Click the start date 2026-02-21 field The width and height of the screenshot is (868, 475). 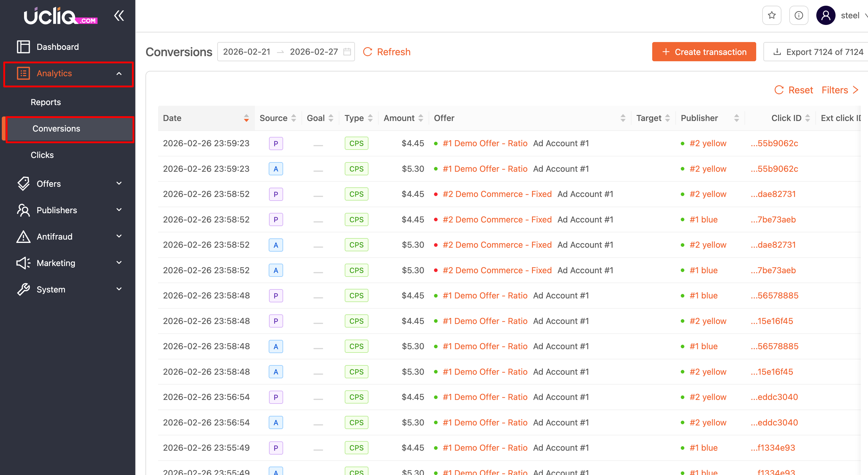[246, 52]
